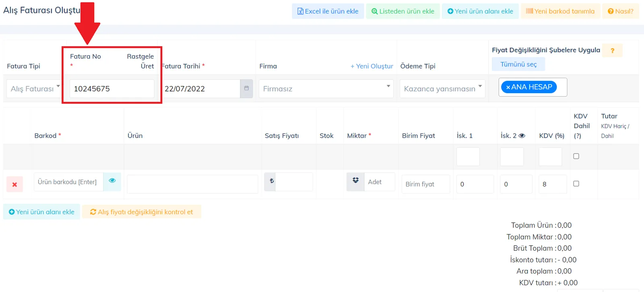Click the header row İsk. 2 input box

click(512, 157)
